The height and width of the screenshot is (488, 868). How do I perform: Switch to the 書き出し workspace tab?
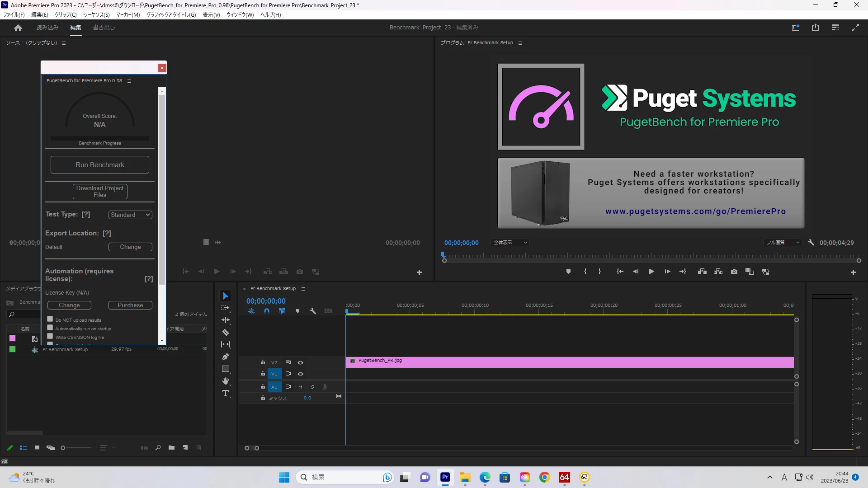[x=104, y=28]
